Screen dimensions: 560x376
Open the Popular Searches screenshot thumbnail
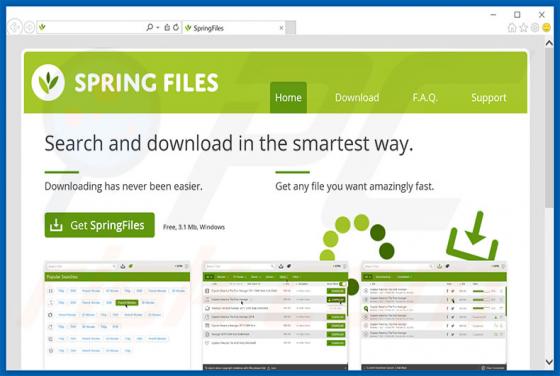(117, 315)
